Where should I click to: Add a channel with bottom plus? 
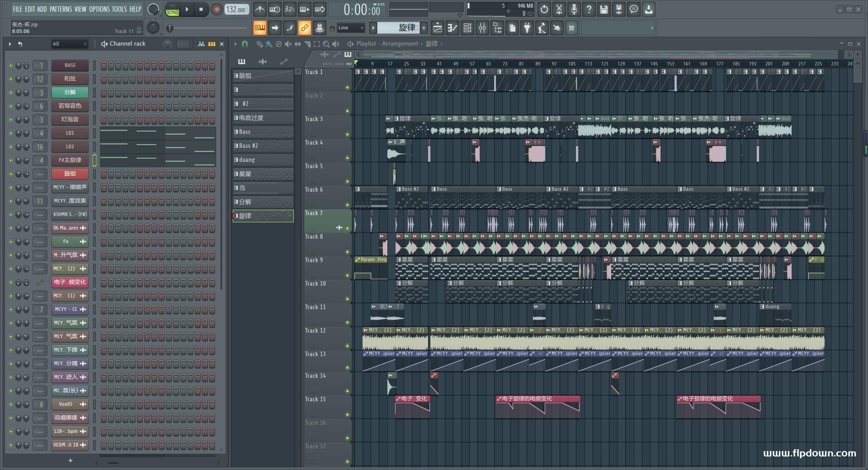pyautogui.click(x=70, y=461)
